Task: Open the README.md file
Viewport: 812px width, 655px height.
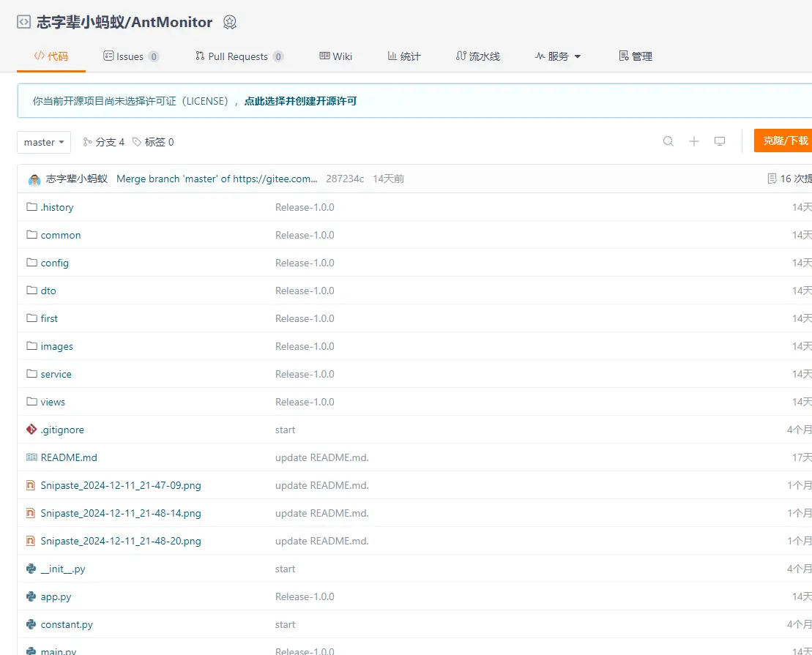Action: pyautogui.click(x=69, y=457)
